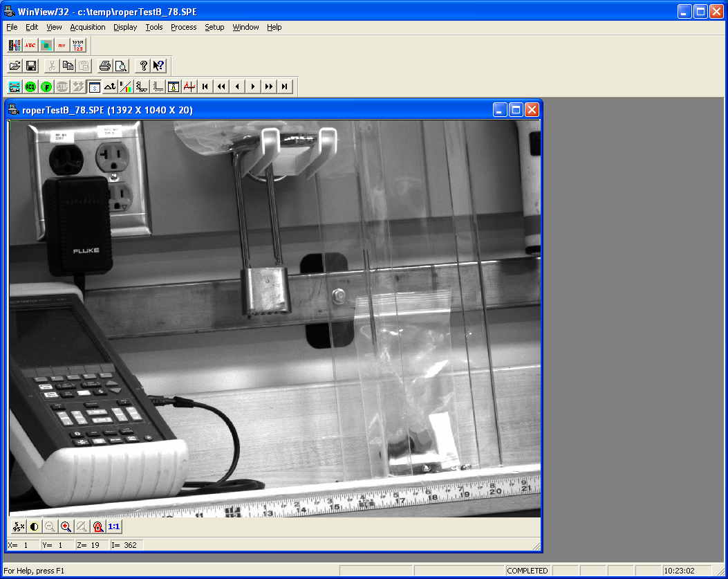728x579 pixels.
Task: Click the delta-t timing toolbar icon
Action: tap(110, 86)
